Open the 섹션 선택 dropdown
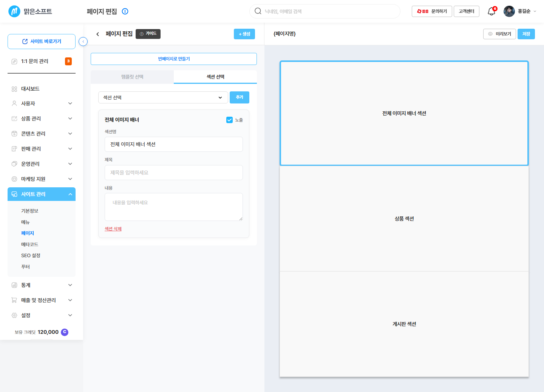 (163, 97)
